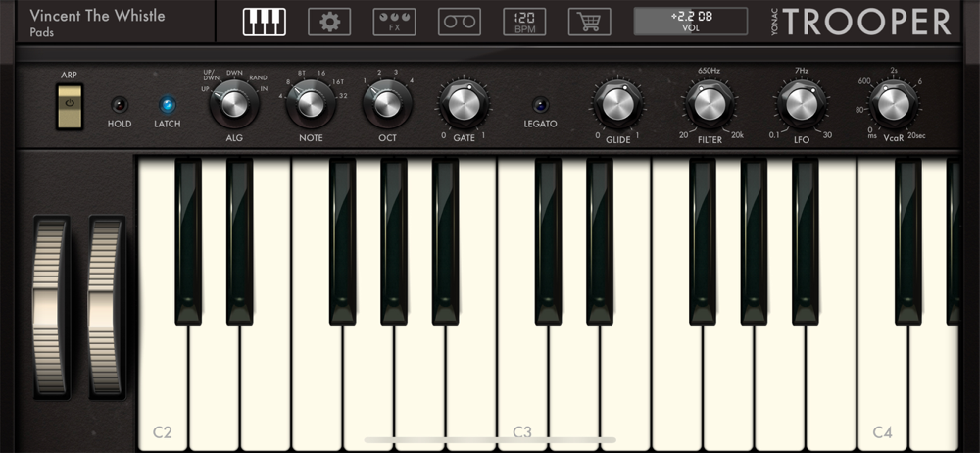The width and height of the screenshot is (980, 453).
Task: Click the NOTE division knob
Action: coord(311,104)
